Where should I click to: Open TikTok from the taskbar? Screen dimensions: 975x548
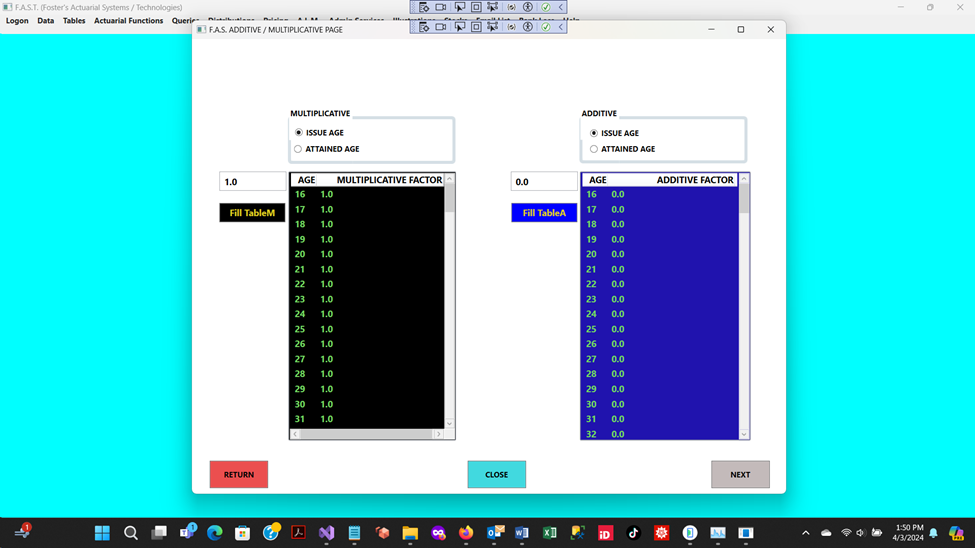point(633,533)
